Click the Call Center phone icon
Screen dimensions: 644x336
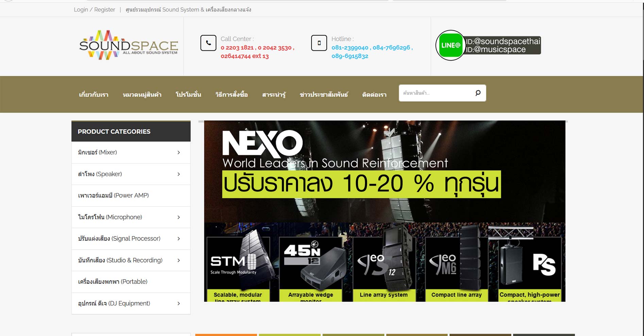pyautogui.click(x=208, y=43)
